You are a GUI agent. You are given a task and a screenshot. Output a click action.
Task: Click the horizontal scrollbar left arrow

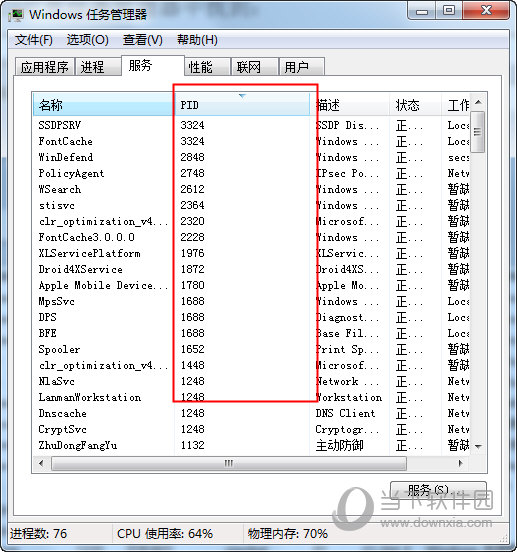coord(42,463)
